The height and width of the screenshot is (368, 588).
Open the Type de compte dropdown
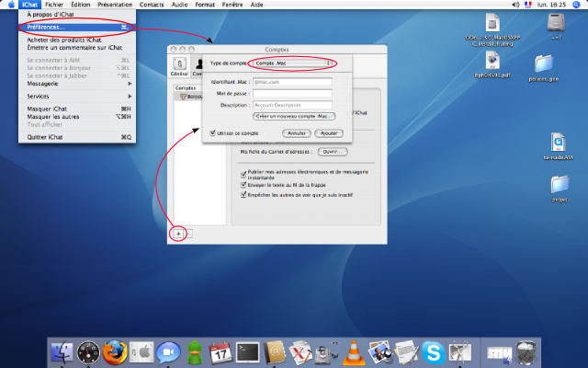point(292,63)
